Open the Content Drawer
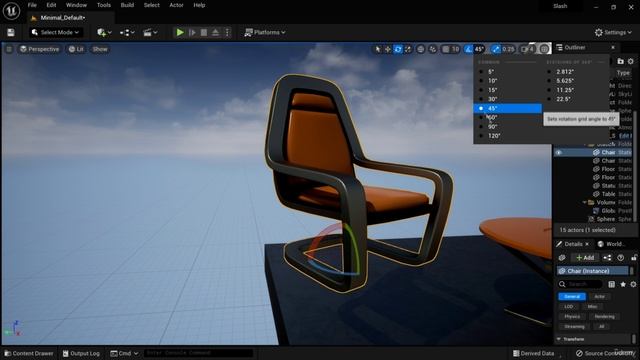 pos(29,353)
